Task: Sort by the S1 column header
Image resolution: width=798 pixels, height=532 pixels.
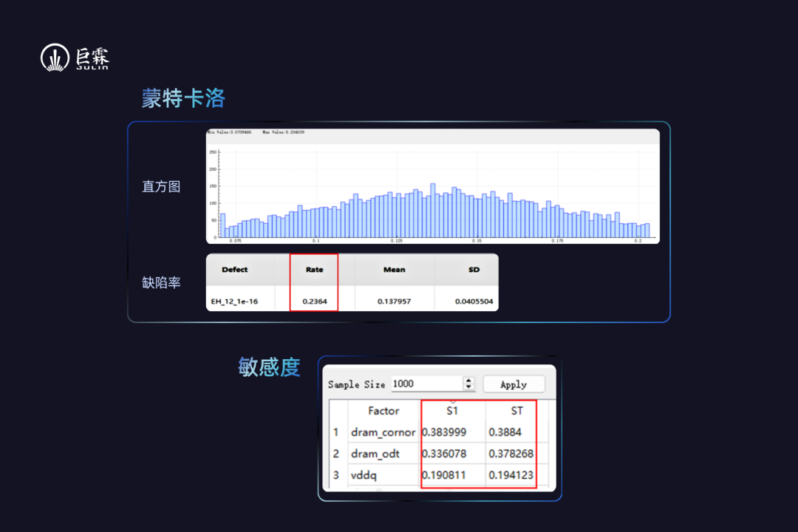Action: click(452, 411)
